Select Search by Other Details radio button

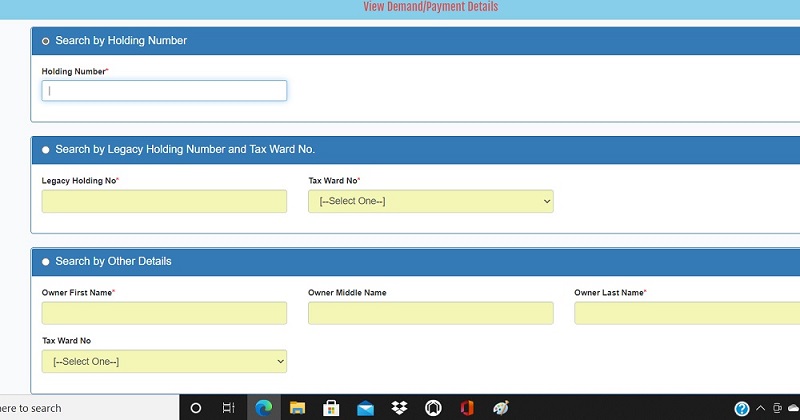pyautogui.click(x=45, y=261)
